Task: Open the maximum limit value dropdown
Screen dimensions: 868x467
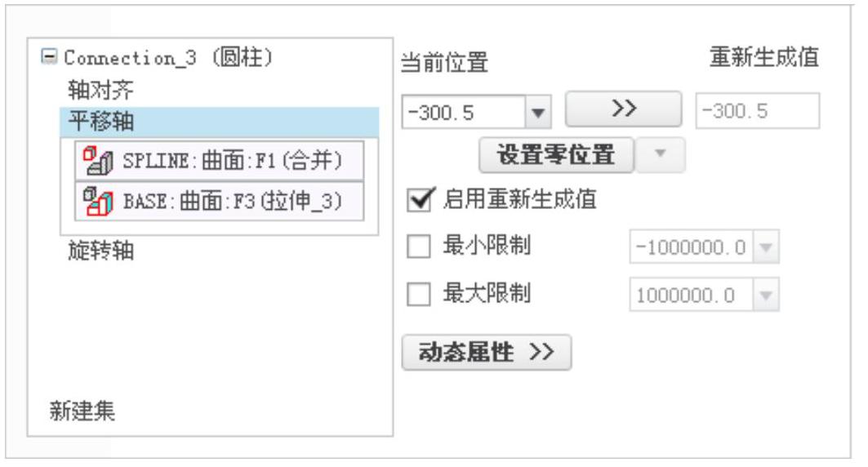Action: click(x=766, y=295)
